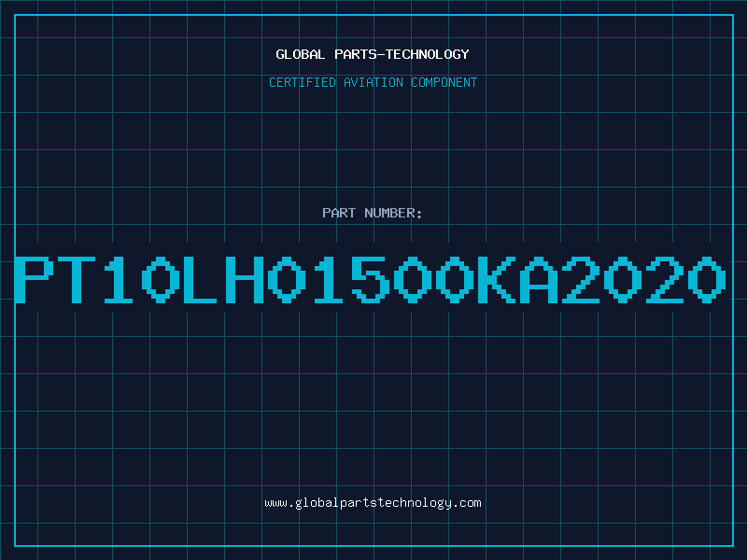Click the digit 1 right after PT
The width and height of the screenshot is (747, 560).
(x=119, y=279)
